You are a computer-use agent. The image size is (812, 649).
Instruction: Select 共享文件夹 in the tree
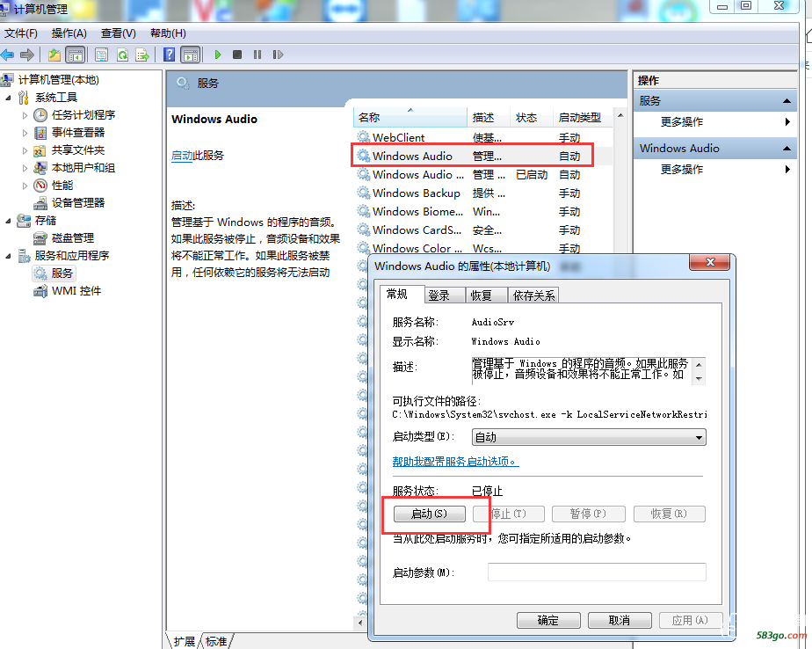pyautogui.click(x=78, y=150)
